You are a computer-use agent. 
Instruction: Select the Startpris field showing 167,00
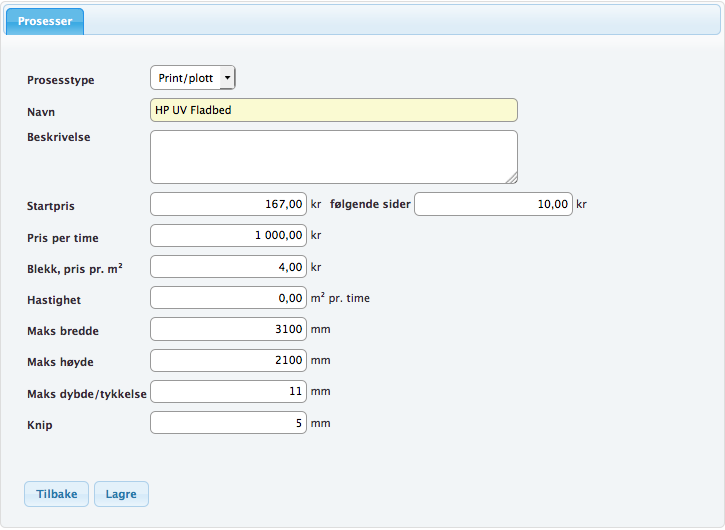228,204
